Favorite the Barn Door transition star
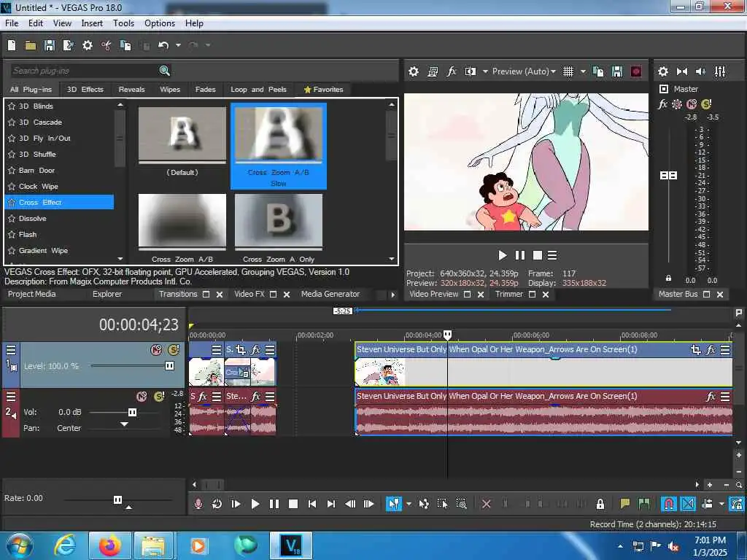747x560 pixels. (x=12, y=171)
